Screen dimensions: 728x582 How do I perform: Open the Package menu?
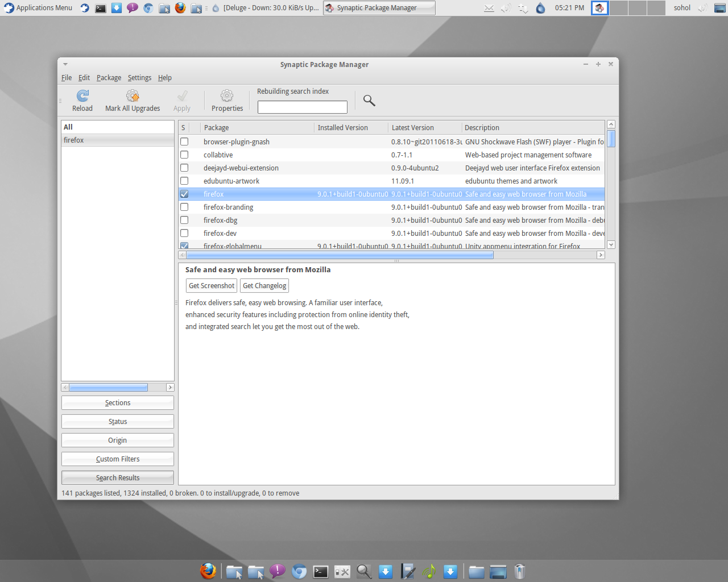[109, 78]
